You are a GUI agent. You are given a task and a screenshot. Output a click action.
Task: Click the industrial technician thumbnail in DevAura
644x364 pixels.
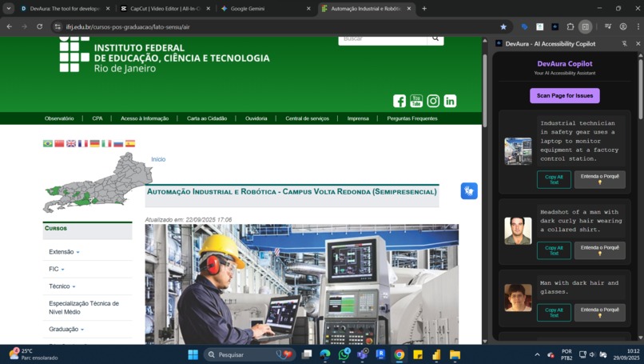[x=518, y=151]
